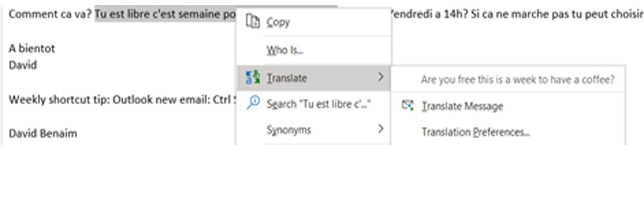Click the green Translate icon
644x209 pixels.
click(253, 77)
